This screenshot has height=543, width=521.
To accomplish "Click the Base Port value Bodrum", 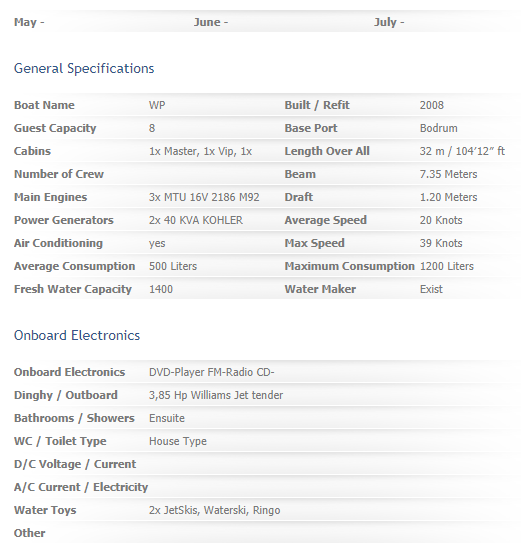I will pyautogui.click(x=439, y=128).
